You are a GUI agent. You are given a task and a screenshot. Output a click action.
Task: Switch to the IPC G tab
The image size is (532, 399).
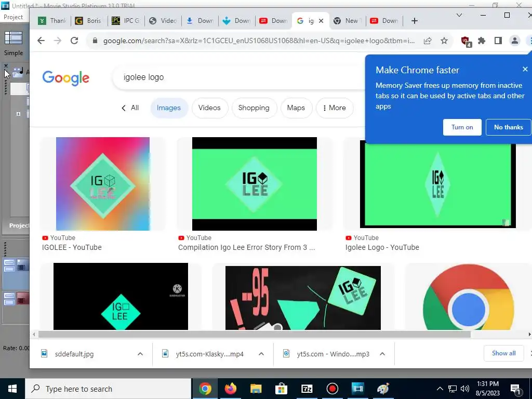pyautogui.click(x=126, y=21)
